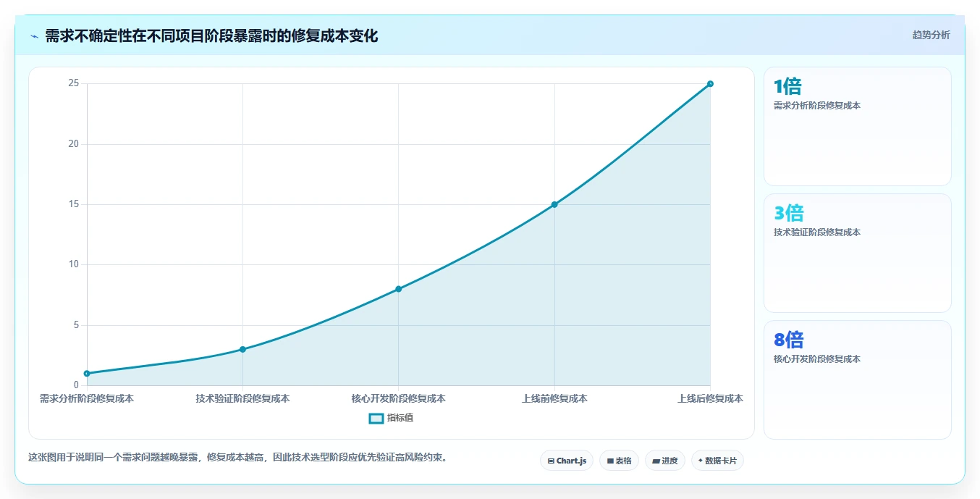980x499 pixels.
Task: Click data point for 上线后修复成本
Action: (710, 84)
